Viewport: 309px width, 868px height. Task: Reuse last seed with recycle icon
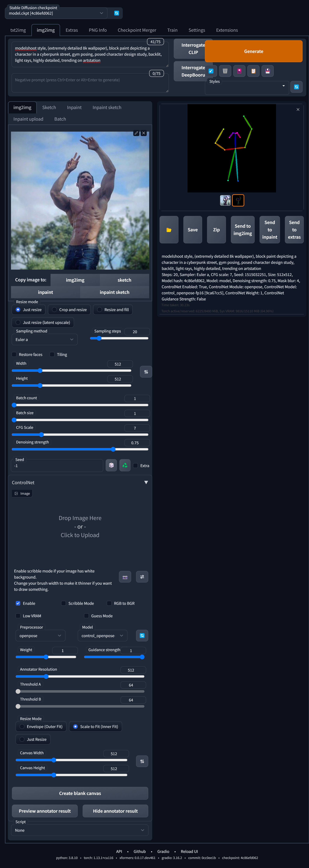coord(125,465)
